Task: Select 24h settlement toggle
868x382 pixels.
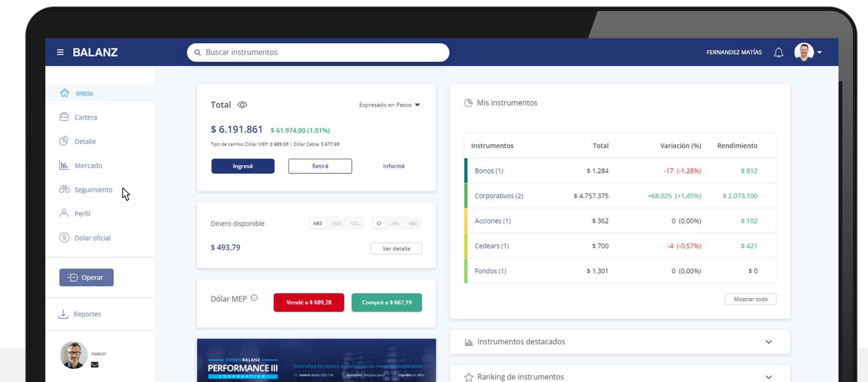Action: (395, 223)
